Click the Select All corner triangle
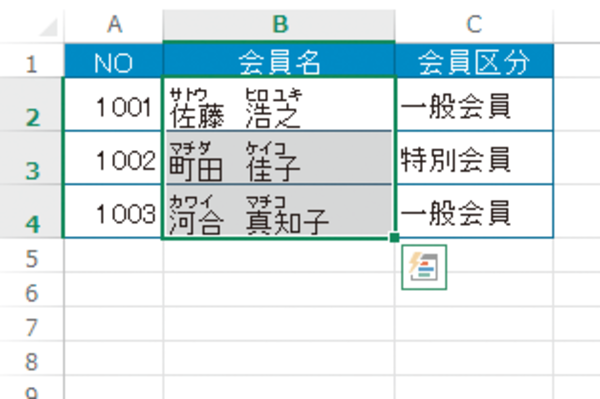The width and height of the screenshot is (600, 399). tap(49, 27)
